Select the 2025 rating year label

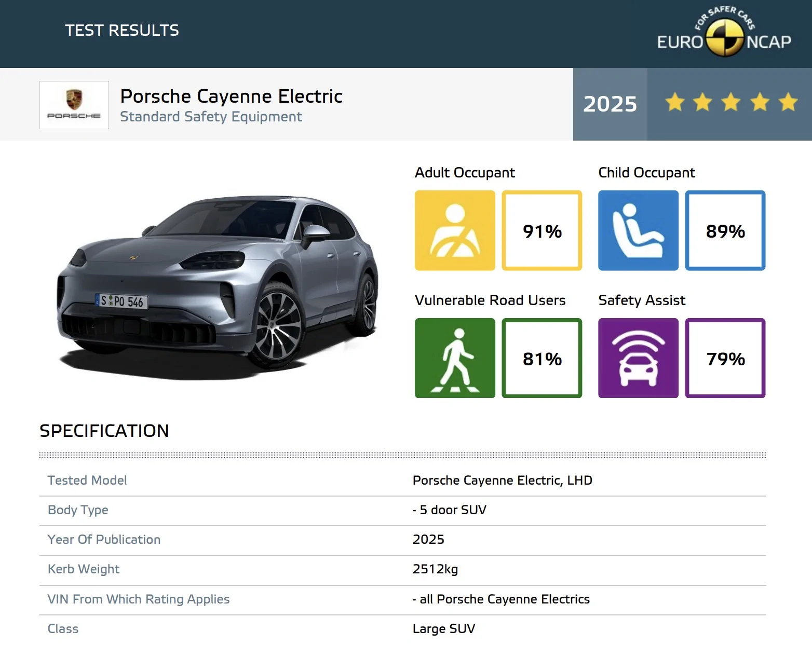tap(610, 104)
